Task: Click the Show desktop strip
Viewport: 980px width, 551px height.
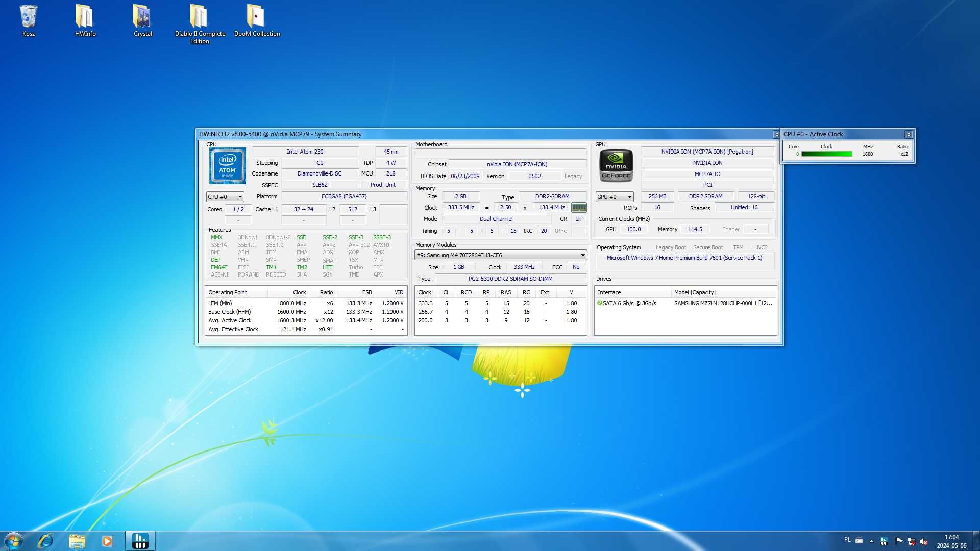Action: (x=976, y=541)
